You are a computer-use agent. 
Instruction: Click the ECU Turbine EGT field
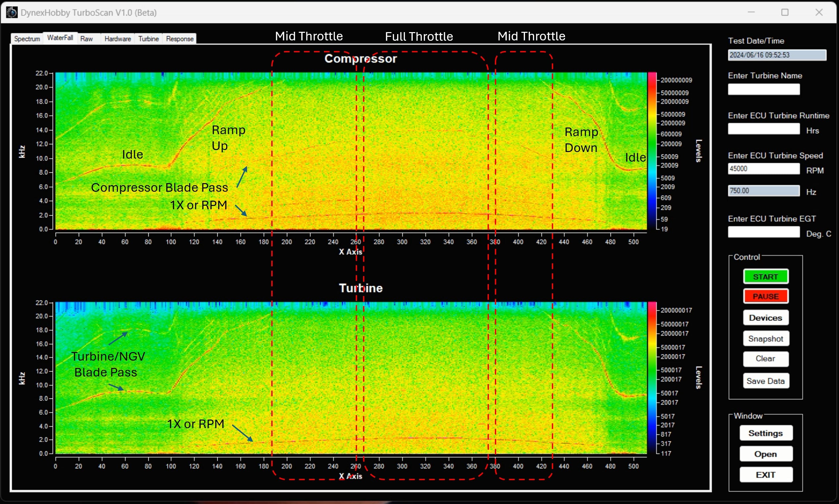(x=763, y=232)
